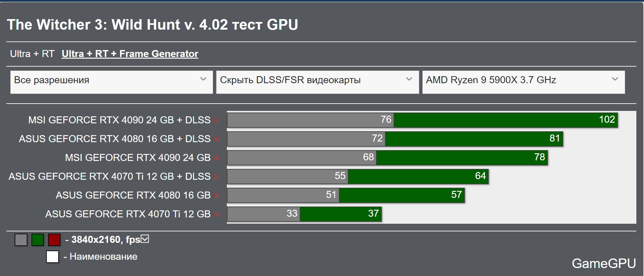
Task: Click the dark red legend color square
Action: coord(54,240)
